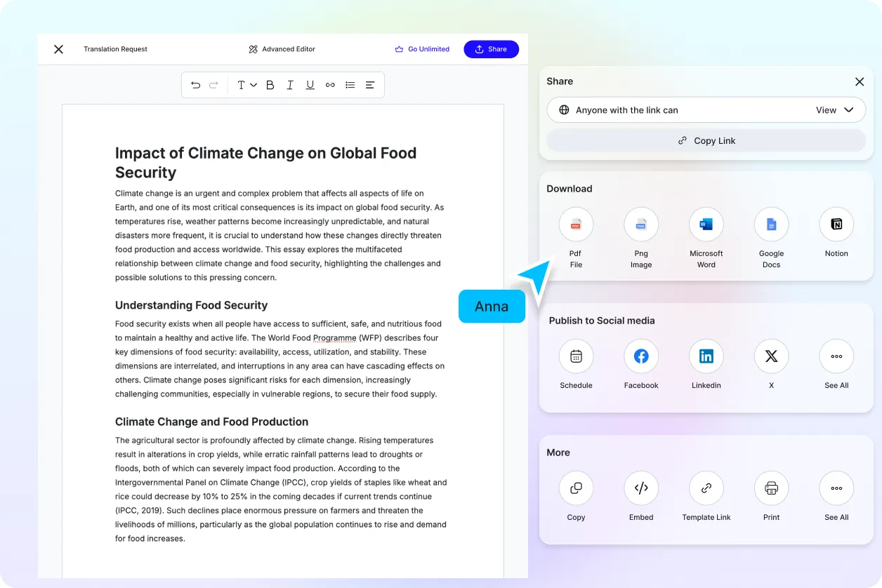Image resolution: width=882 pixels, height=588 pixels.
Task: Apply a bulleted list
Action: (350, 84)
